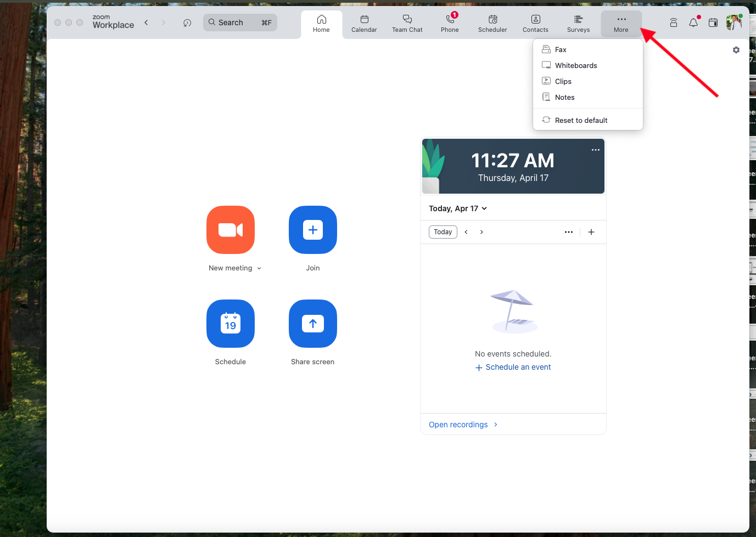The width and height of the screenshot is (756, 537).
Task: Open the profile avatar menu
Action: tap(734, 22)
